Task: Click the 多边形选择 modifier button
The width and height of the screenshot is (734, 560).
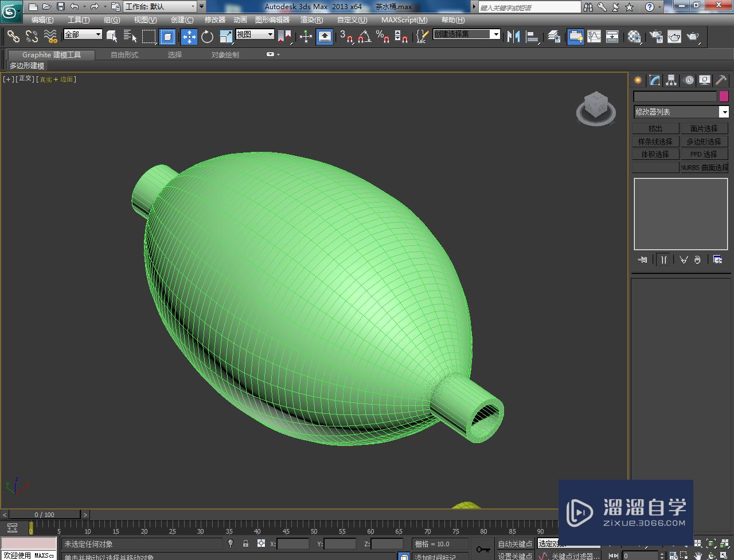Action: (x=704, y=142)
